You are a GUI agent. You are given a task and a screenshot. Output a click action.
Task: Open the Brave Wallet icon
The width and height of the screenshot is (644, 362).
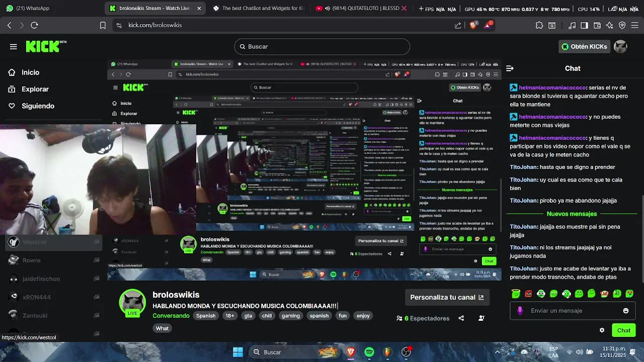(x=597, y=25)
